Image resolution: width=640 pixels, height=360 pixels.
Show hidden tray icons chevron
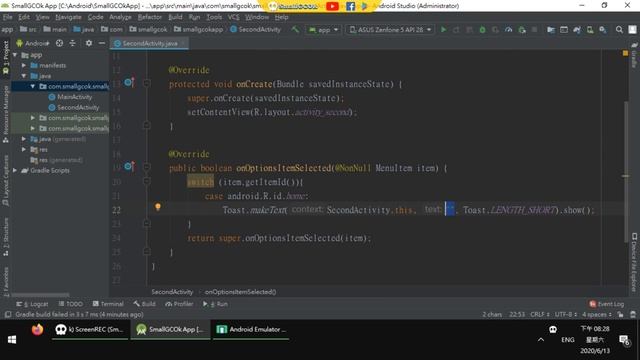[x=541, y=340]
